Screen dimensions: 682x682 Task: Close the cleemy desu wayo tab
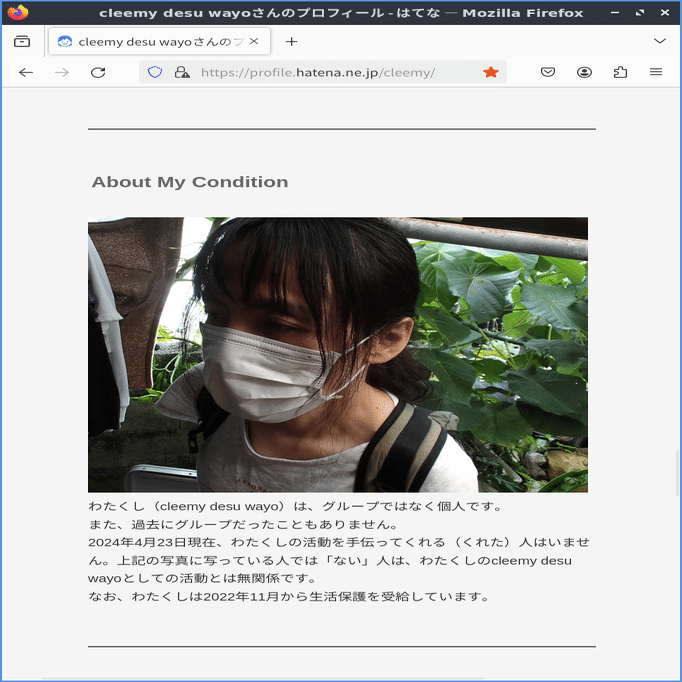[254, 41]
